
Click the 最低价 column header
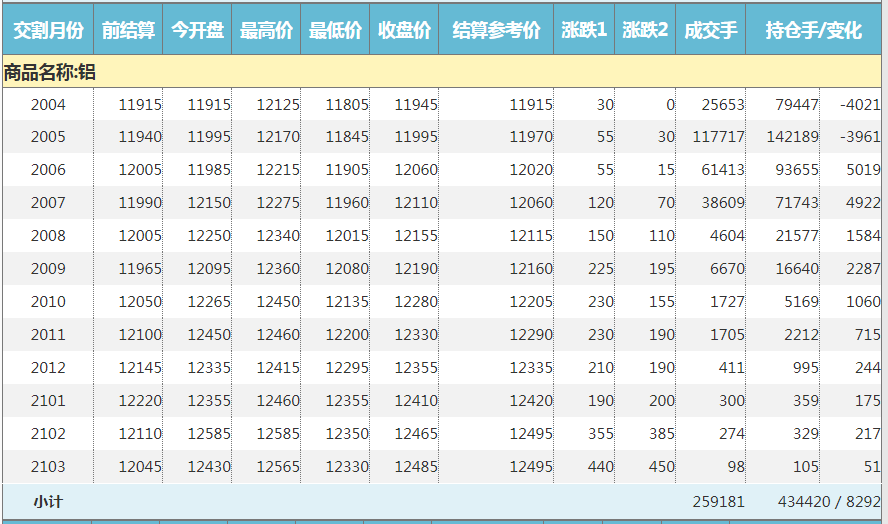point(335,31)
